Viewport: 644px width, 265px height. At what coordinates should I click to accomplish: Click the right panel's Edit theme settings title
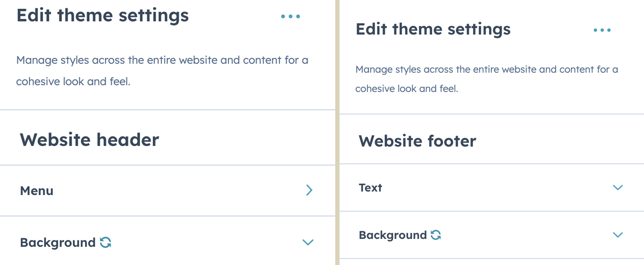click(x=433, y=29)
